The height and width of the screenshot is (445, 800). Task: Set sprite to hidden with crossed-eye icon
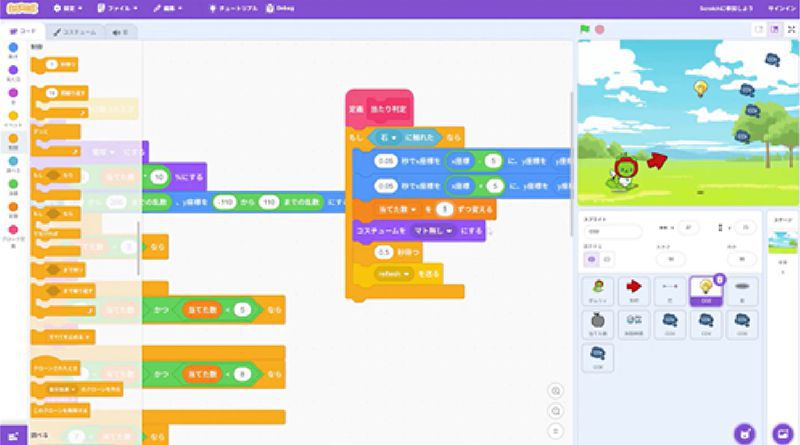click(x=607, y=259)
